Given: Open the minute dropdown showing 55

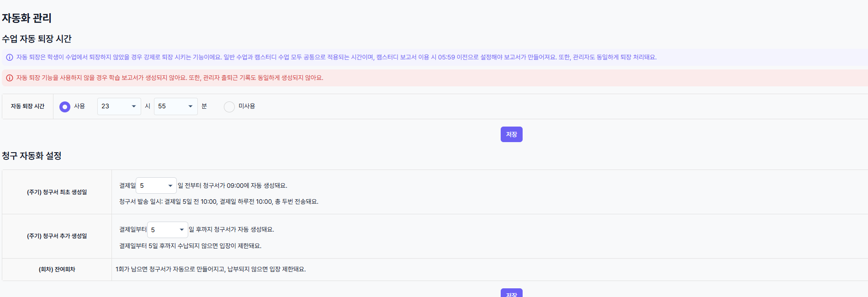Looking at the screenshot, I should coord(175,106).
